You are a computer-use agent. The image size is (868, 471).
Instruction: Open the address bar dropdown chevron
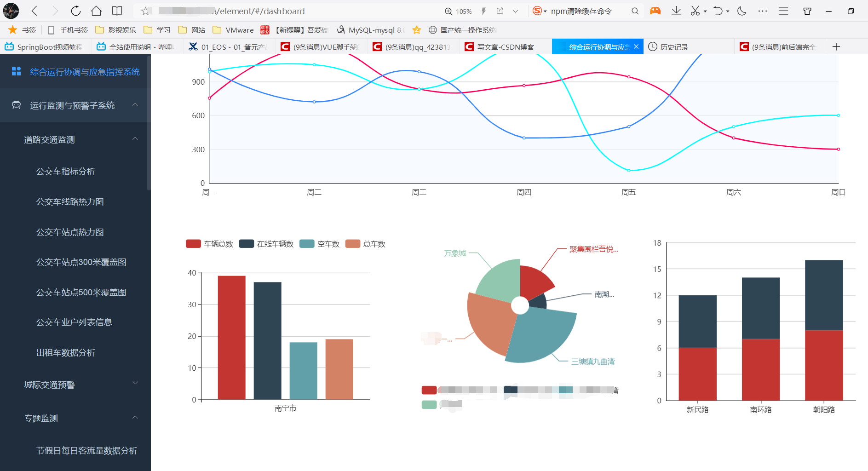point(515,11)
